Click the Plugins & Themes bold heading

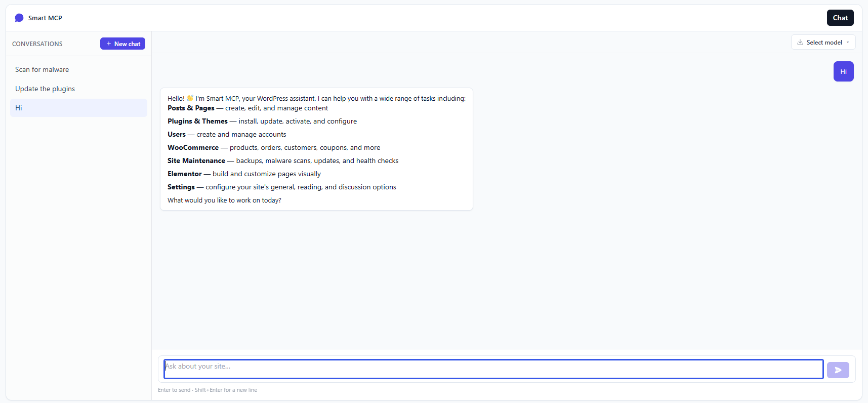pyautogui.click(x=197, y=121)
